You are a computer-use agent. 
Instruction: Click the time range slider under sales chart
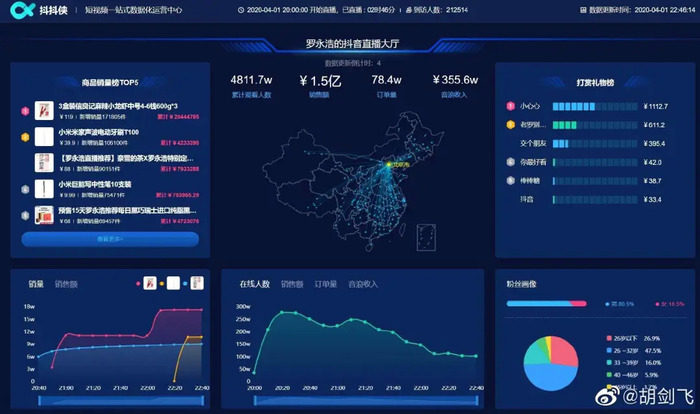[121, 401]
